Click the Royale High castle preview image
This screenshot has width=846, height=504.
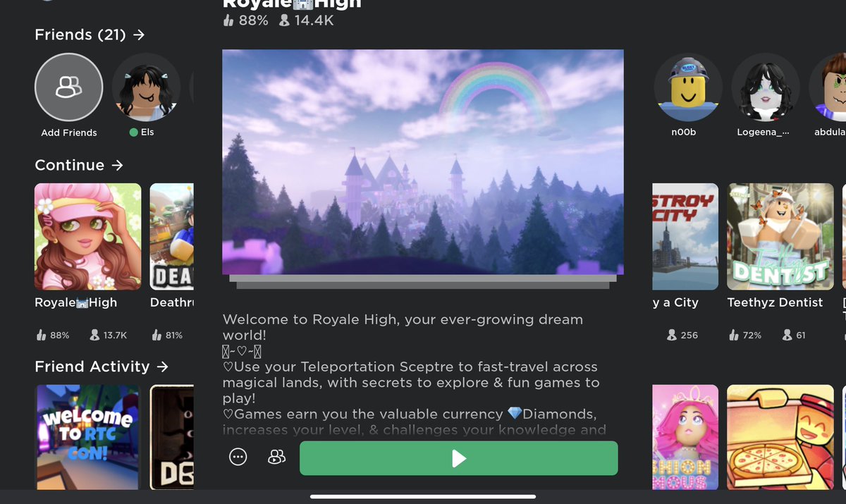tap(423, 162)
